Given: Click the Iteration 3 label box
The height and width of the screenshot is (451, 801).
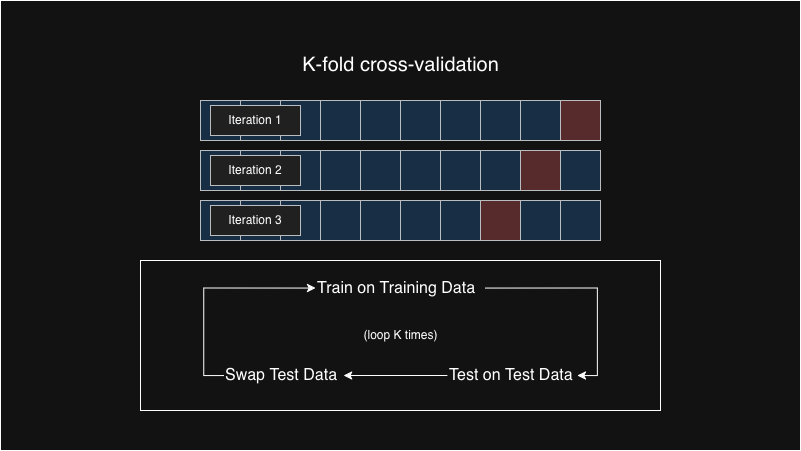Looking at the screenshot, I should [255, 221].
